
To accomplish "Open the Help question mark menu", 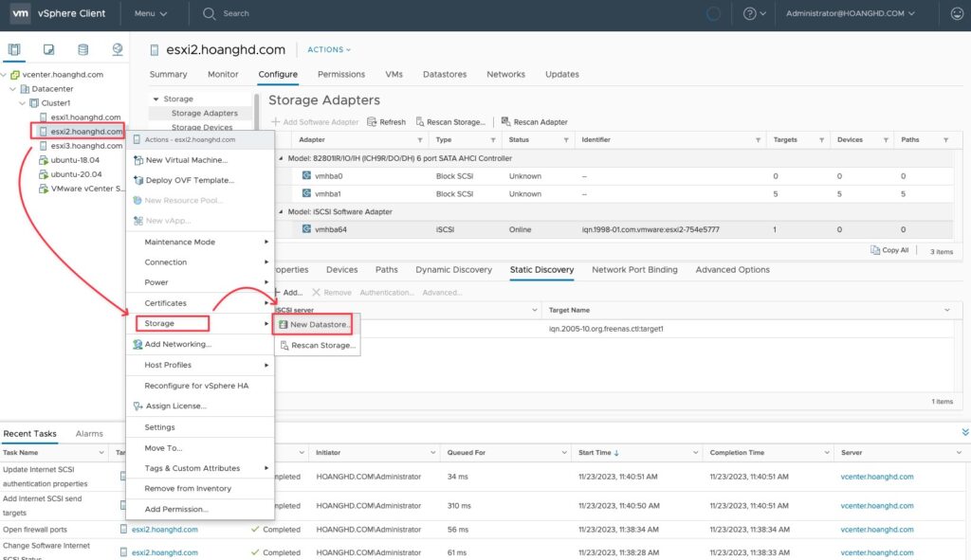I will 754,13.
